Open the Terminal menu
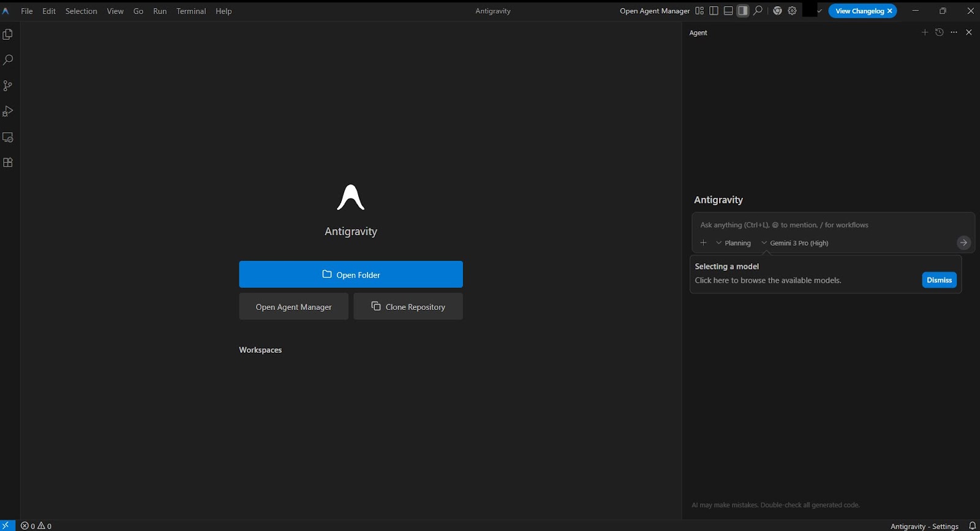This screenshot has width=980, height=531. pyautogui.click(x=191, y=11)
